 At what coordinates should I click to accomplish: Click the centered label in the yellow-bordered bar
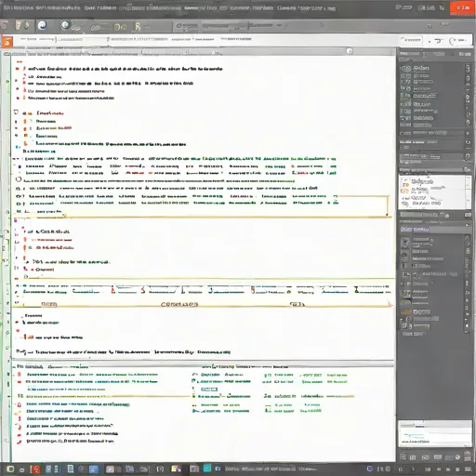click(179, 304)
